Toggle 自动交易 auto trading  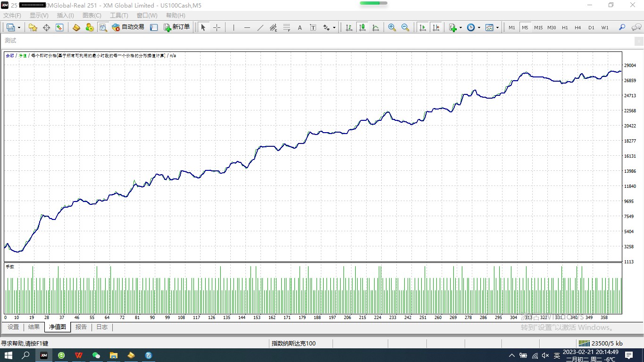pos(128,27)
